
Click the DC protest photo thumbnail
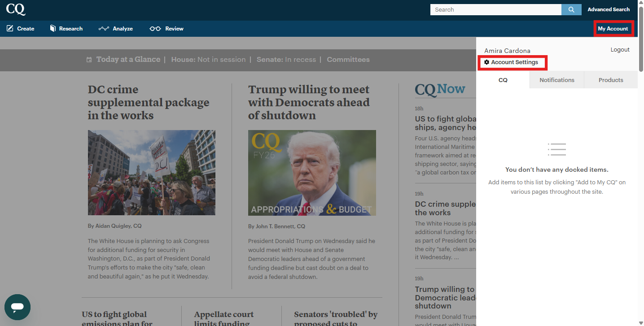click(152, 173)
